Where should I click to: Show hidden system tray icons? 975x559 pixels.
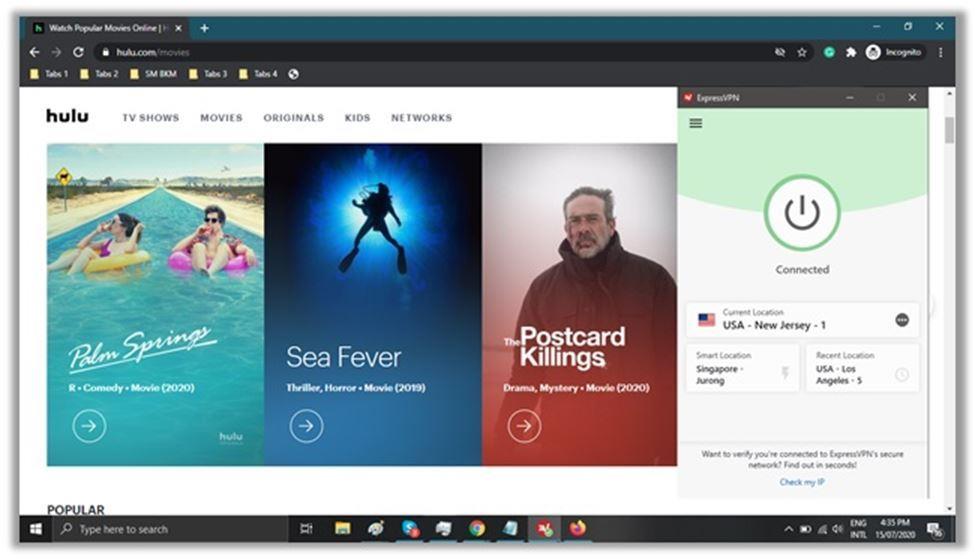[x=788, y=529]
